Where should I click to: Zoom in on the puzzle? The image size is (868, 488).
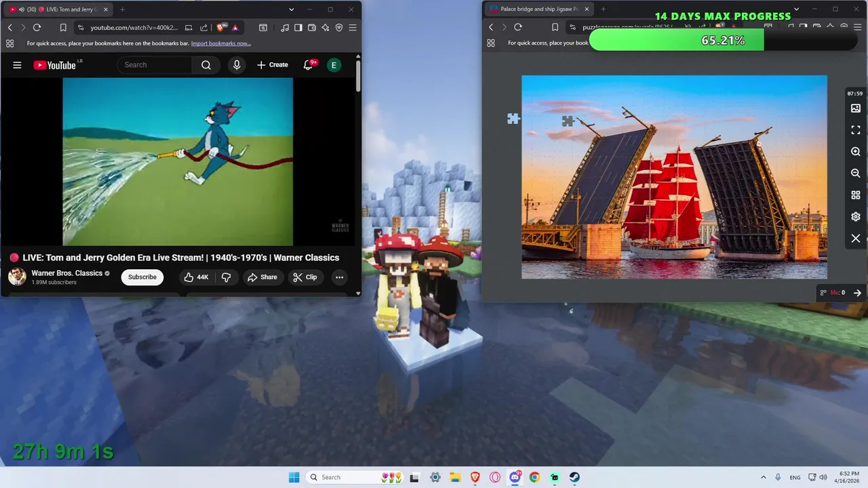coord(856,152)
